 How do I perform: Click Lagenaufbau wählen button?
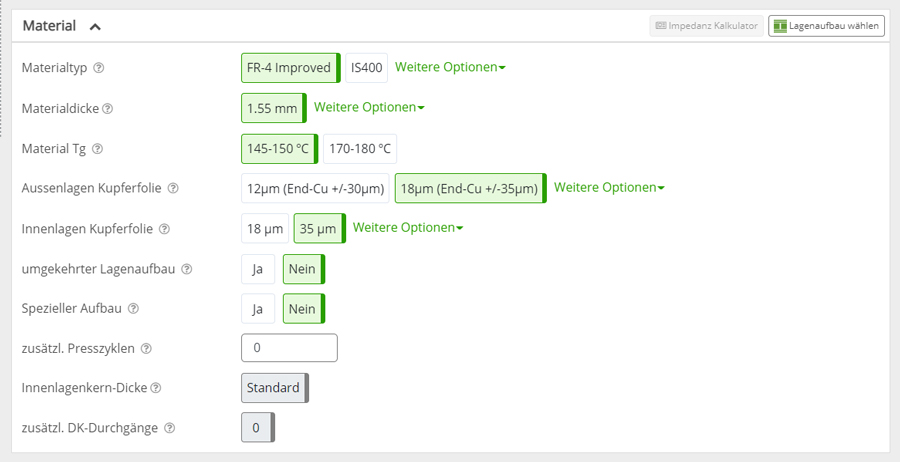(826, 26)
